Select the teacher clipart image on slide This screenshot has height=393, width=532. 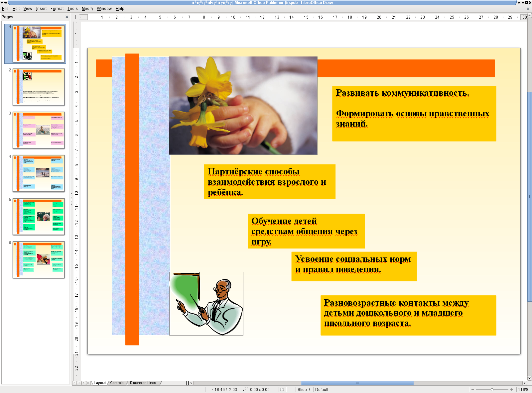coord(206,304)
